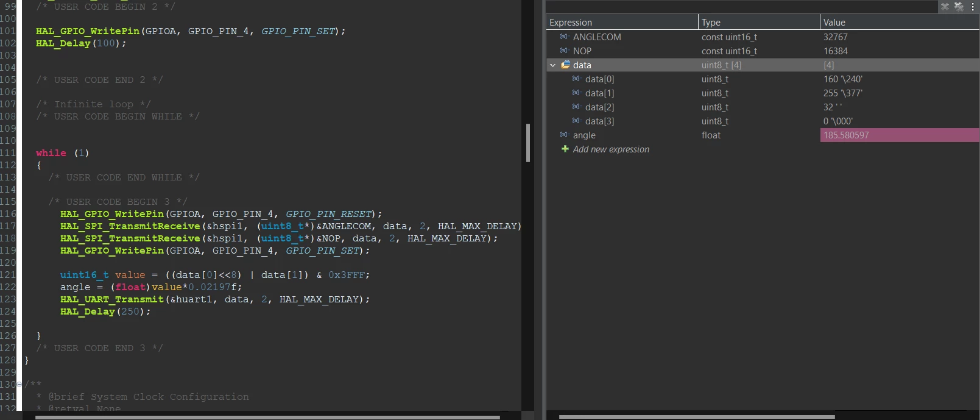This screenshot has height=420, width=980.
Task: Click the angle variable icon
Action: (564, 135)
